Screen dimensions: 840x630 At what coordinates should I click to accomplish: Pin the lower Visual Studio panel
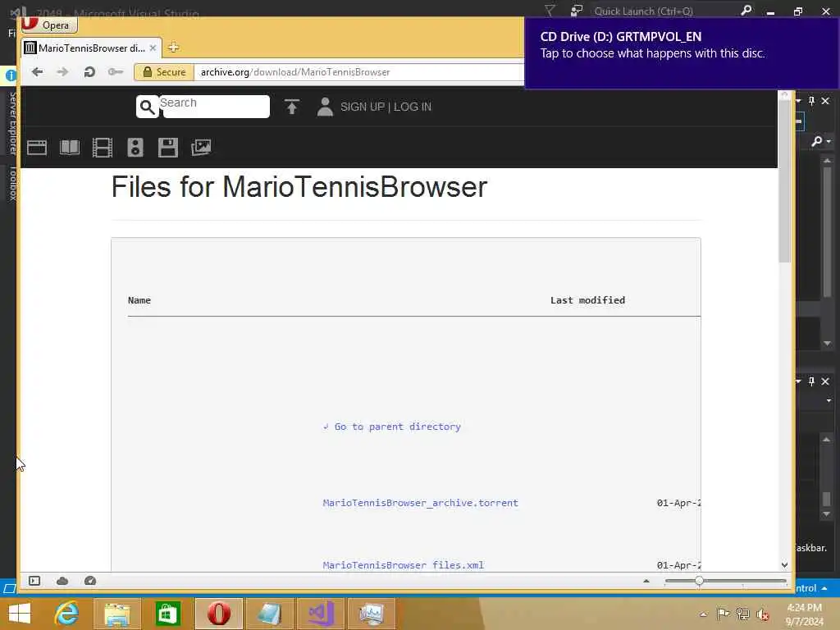pos(811,381)
